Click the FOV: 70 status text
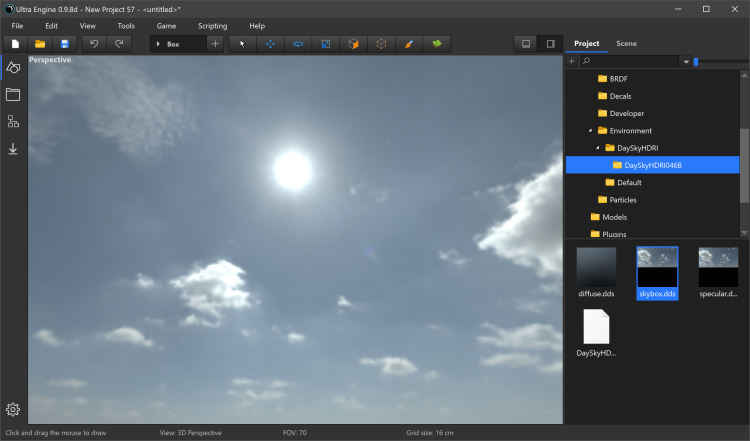The width and height of the screenshot is (750, 441). 295,433
